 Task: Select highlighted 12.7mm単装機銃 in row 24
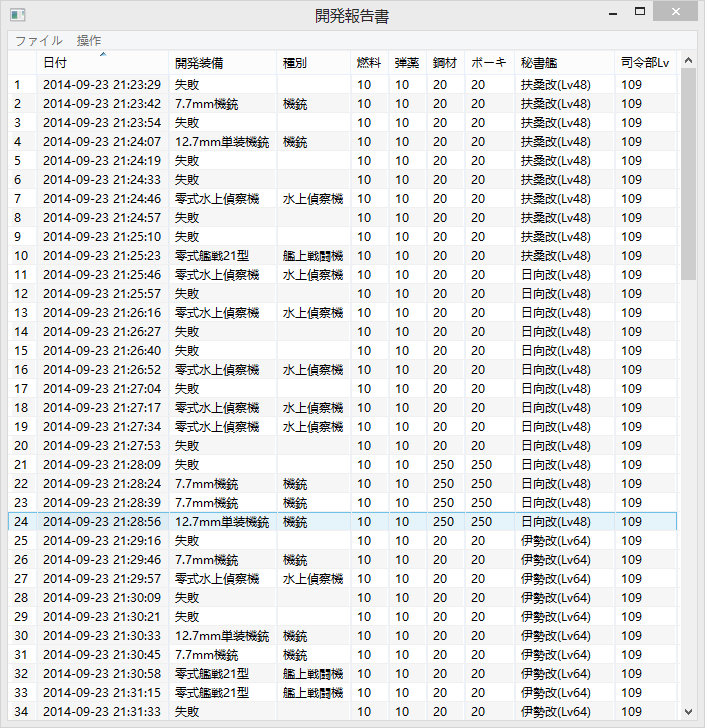(222, 522)
